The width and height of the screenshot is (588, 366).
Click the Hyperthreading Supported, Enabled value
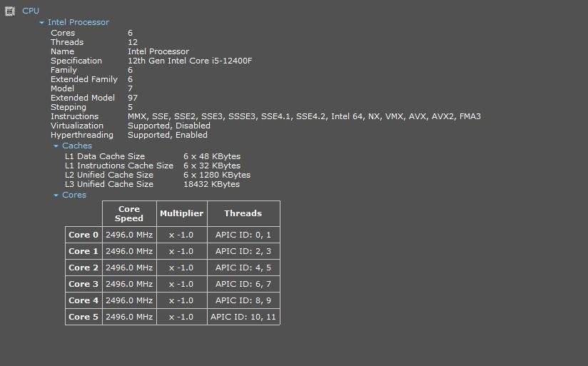pyautogui.click(x=168, y=135)
